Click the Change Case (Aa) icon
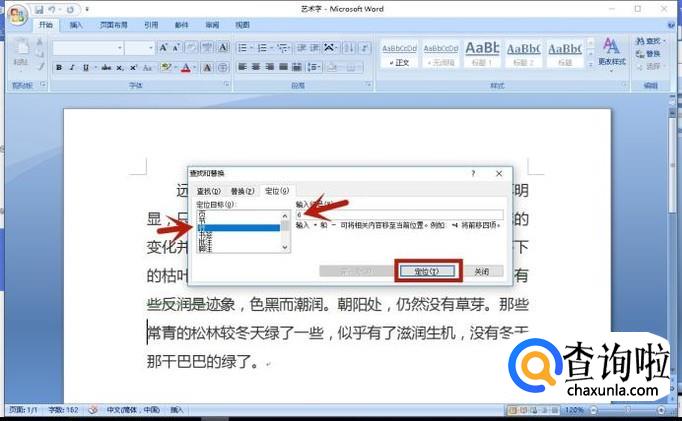Screen dimensions: 682x421 [x=147, y=67]
